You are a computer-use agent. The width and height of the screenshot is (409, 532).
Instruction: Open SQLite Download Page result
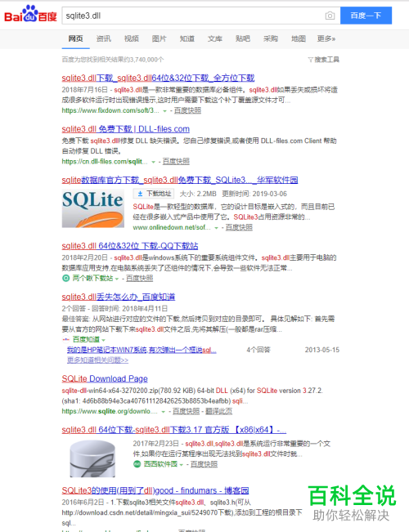pyautogui.click(x=105, y=378)
